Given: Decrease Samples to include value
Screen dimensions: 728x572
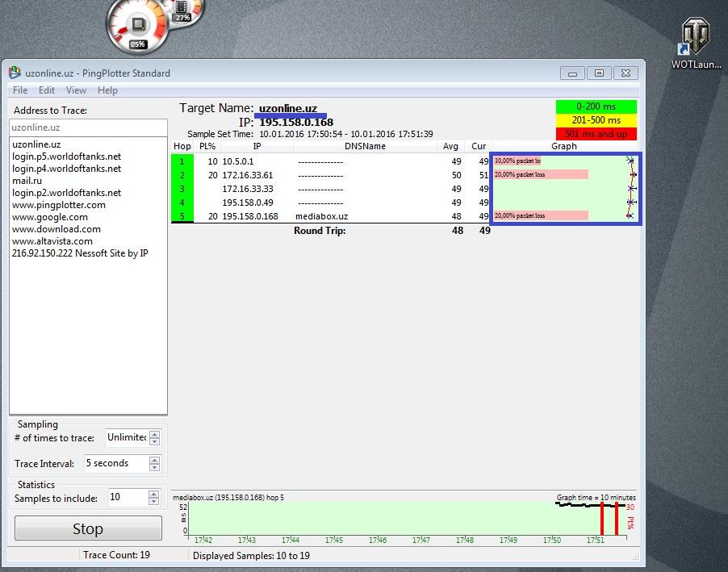Looking at the screenshot, I should (x=153, y=502).
